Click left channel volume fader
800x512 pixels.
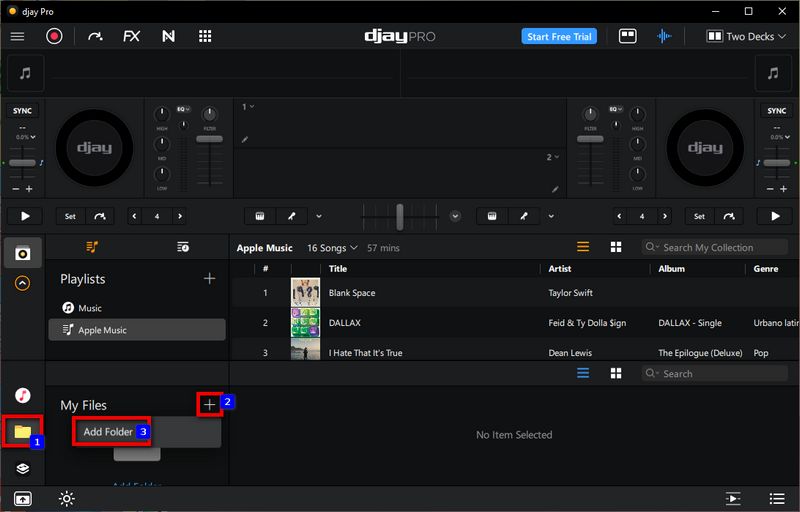tap(209, 139)
